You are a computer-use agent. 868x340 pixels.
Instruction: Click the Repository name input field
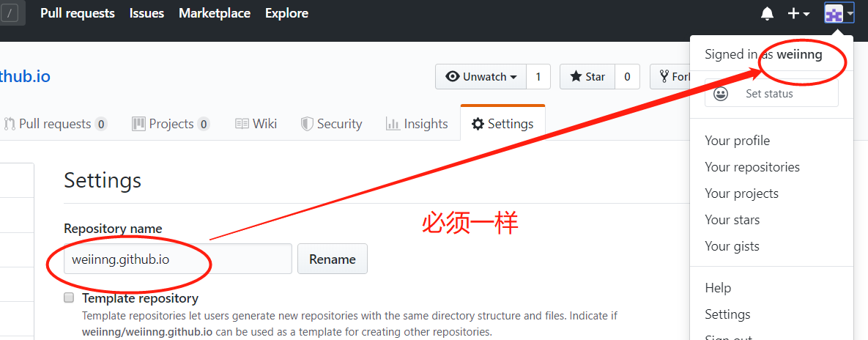(178, 259)
